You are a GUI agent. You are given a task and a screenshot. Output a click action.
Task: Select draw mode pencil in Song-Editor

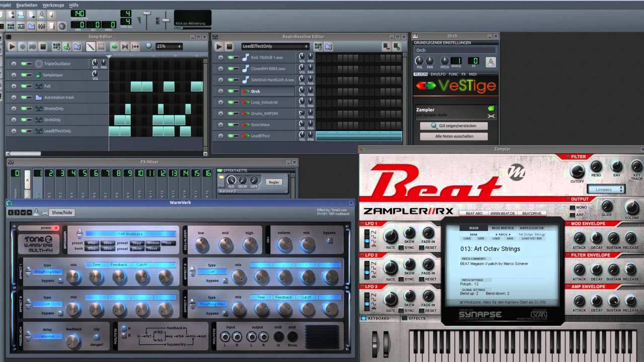pyautogui.click(x=91, y=46)
